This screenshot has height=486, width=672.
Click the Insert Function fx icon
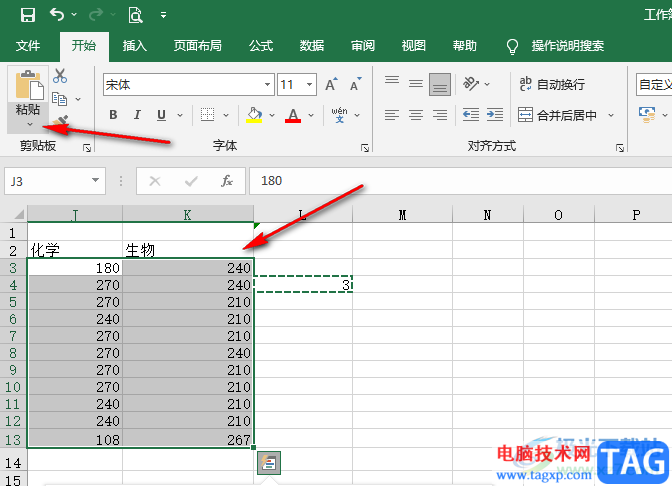[x=227, y=181]
